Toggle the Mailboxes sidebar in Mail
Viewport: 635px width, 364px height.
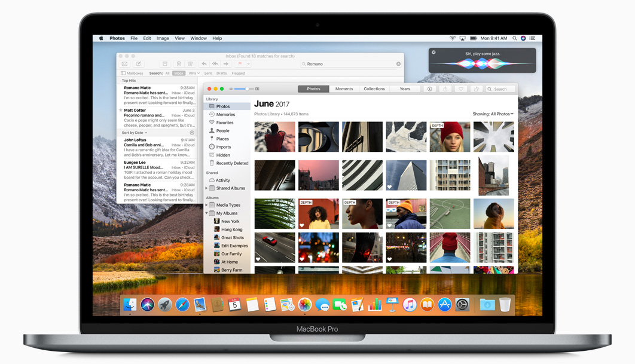click(132, 73)
